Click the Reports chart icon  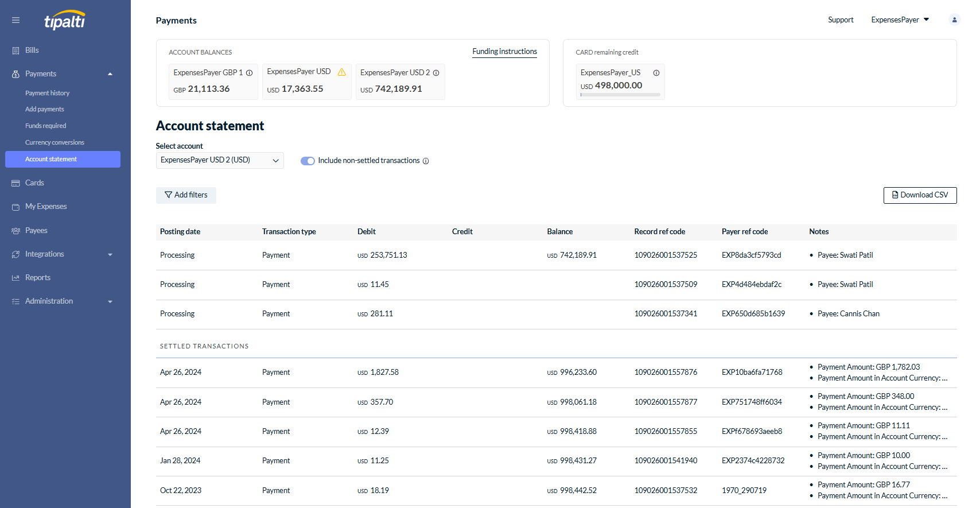pyautogui.click(x=15, y=278)
